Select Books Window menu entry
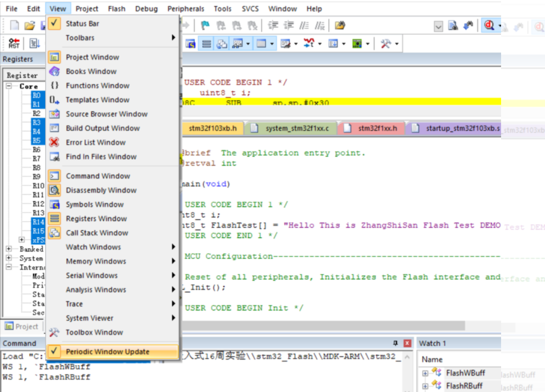 112,71
